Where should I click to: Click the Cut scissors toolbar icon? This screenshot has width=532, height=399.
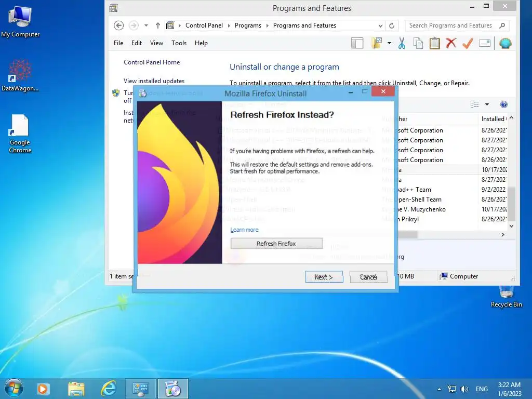point(402,43)
